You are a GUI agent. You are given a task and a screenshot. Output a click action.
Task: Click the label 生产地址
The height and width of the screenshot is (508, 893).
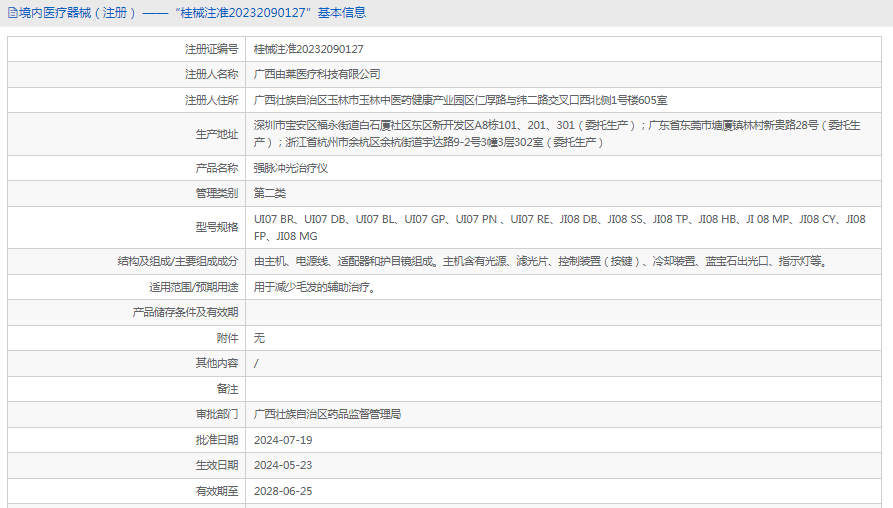pos(217,134)
